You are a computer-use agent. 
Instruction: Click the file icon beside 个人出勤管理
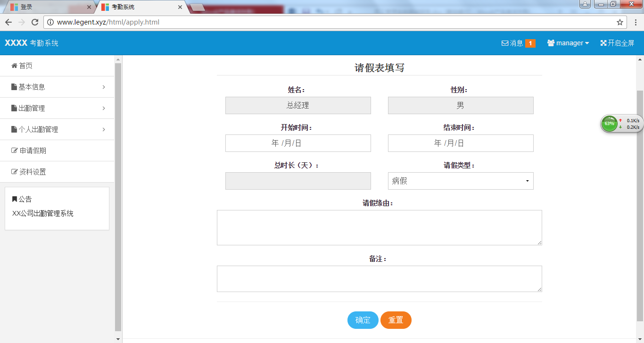(x=14, y=129)
